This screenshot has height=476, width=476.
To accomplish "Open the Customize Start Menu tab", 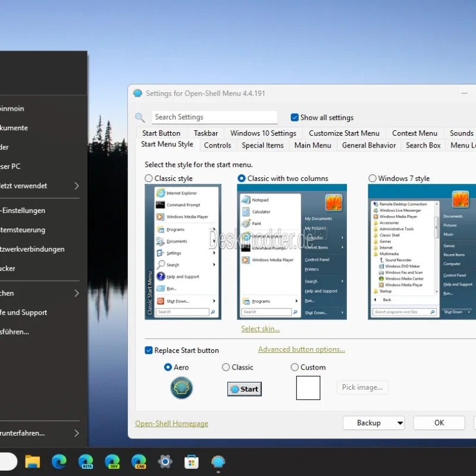I will coord(344,133).
